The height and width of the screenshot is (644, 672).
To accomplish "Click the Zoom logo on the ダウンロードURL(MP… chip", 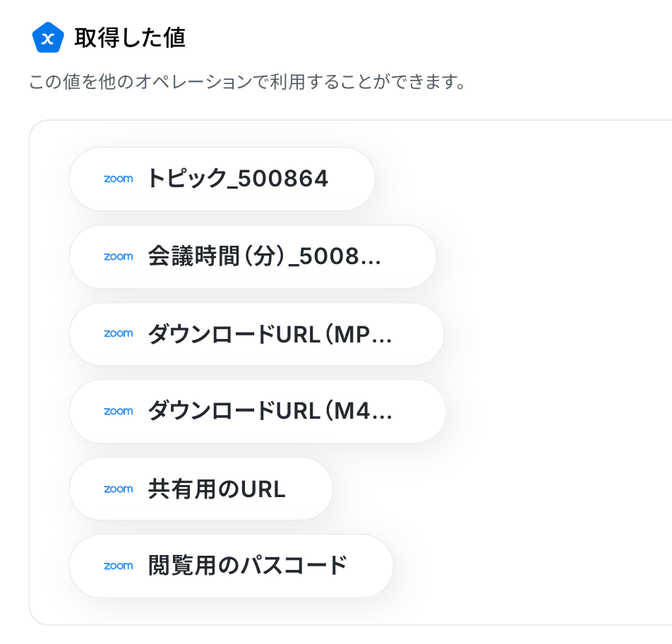I will [x=119, y=333].
